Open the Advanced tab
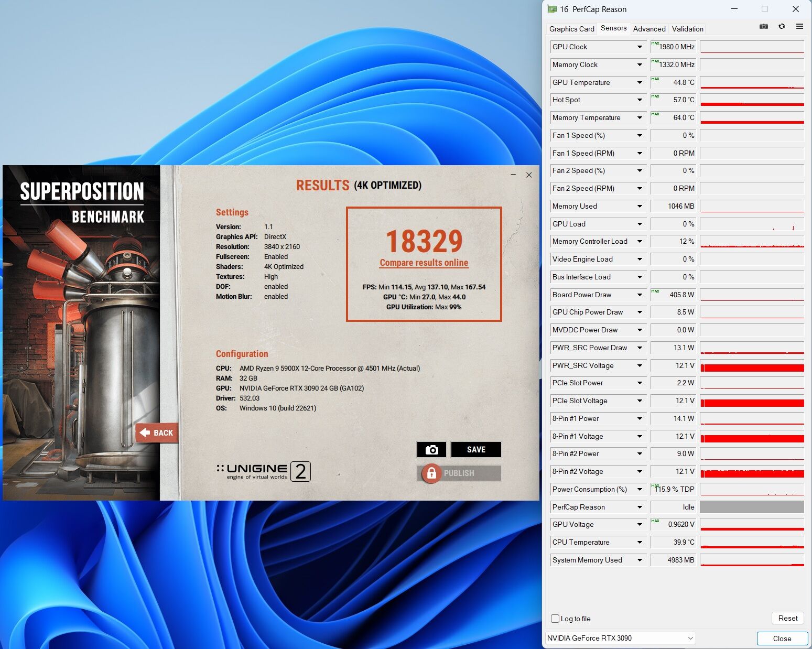The width and height of the screenshot is (812, 649). [x=649, y=29]
